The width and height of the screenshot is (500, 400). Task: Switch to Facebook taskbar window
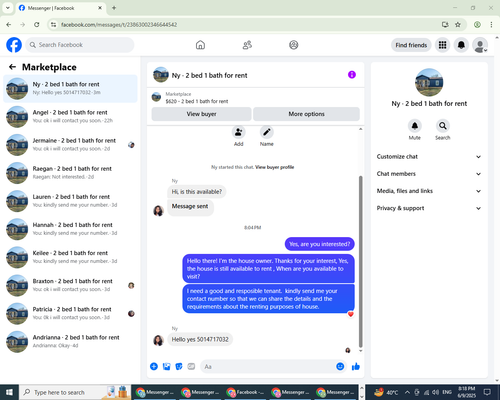246,392
